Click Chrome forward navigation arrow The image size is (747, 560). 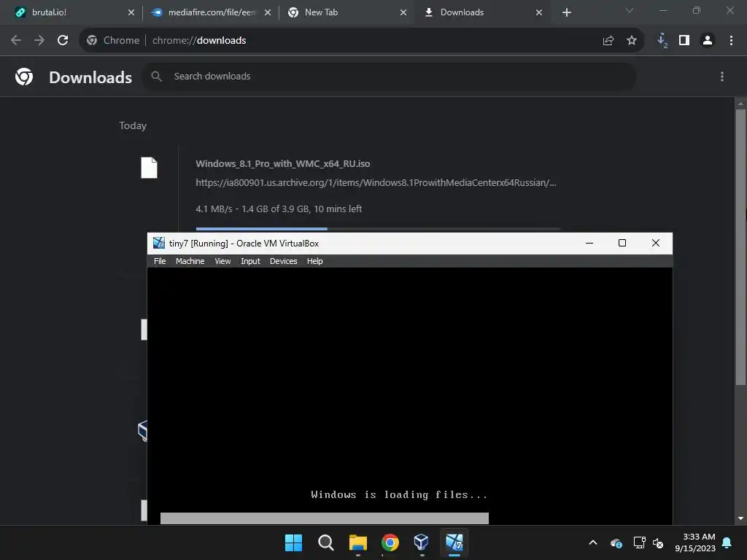pos(39,41)
